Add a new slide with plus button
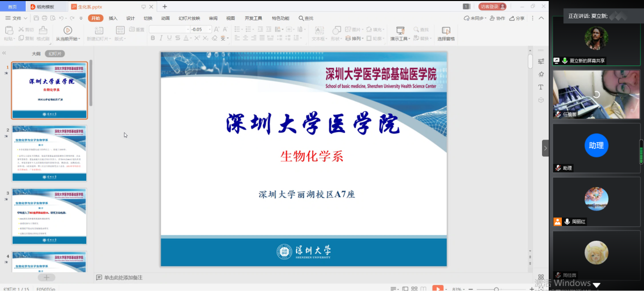Viewport: 644px width, 291px height. point(46,277)
